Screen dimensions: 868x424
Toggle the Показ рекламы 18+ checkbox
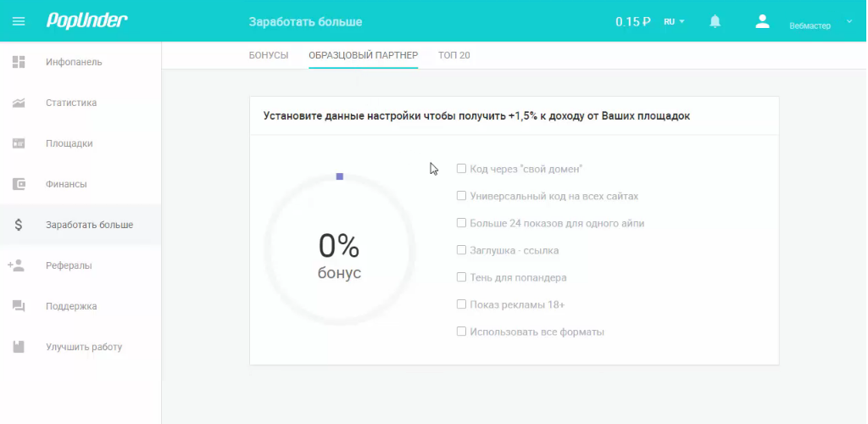[462, 304]
